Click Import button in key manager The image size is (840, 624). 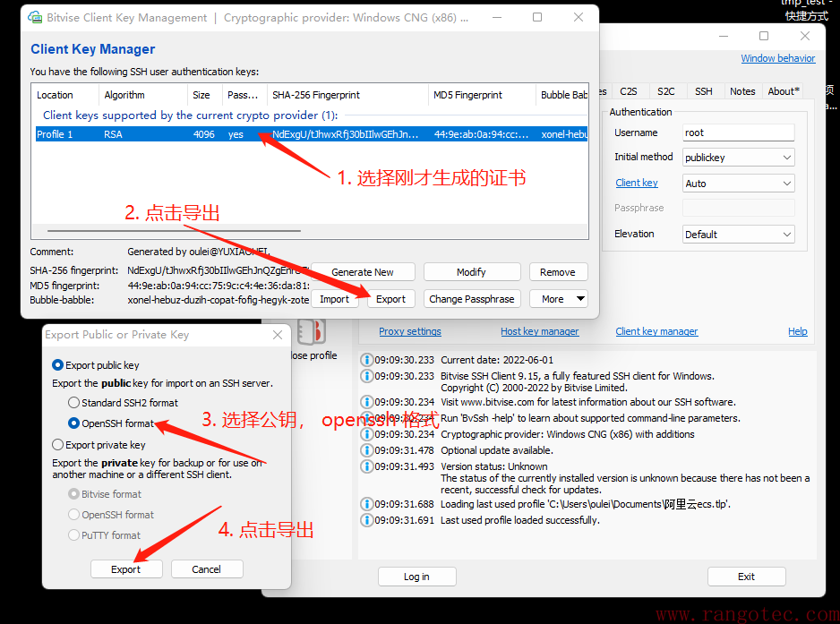tap(334, 299)
